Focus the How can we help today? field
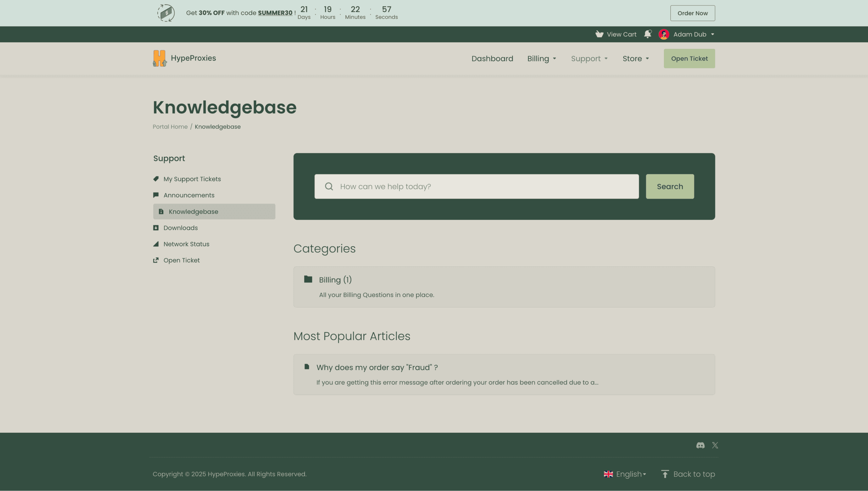This screenshot has height=491, width=868. point(476,186)
